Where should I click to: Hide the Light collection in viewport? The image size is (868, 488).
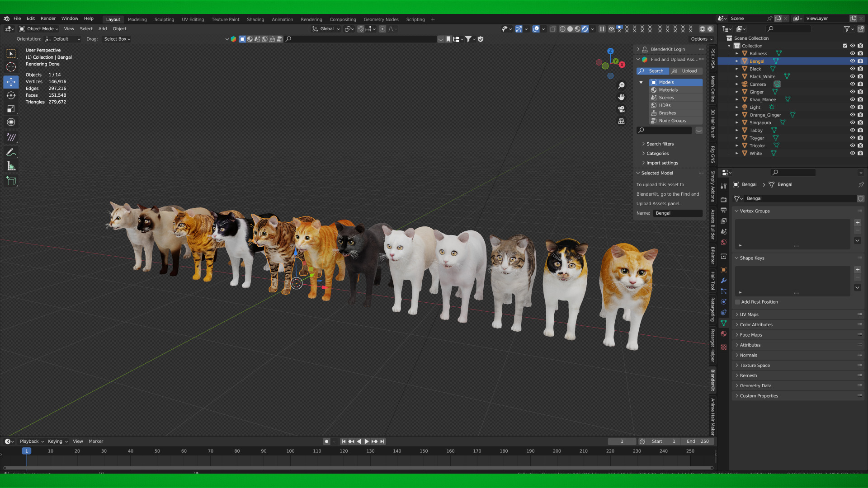(x=852, y=107)
